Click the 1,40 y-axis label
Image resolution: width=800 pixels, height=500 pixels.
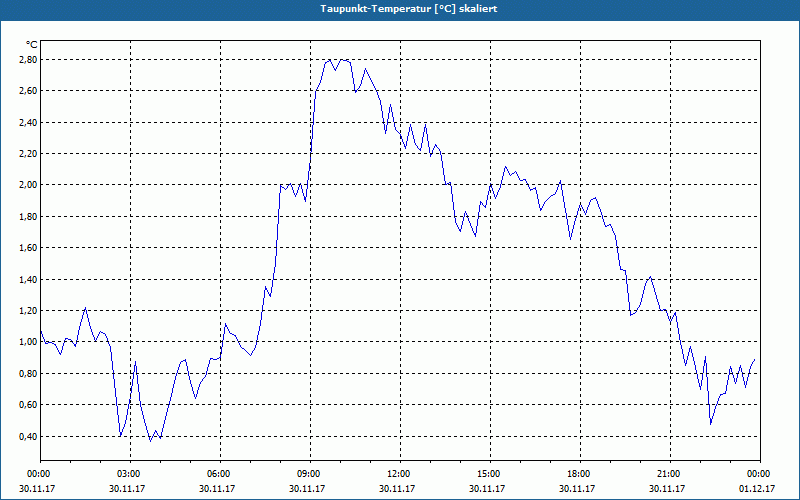[x=30, y=280]
